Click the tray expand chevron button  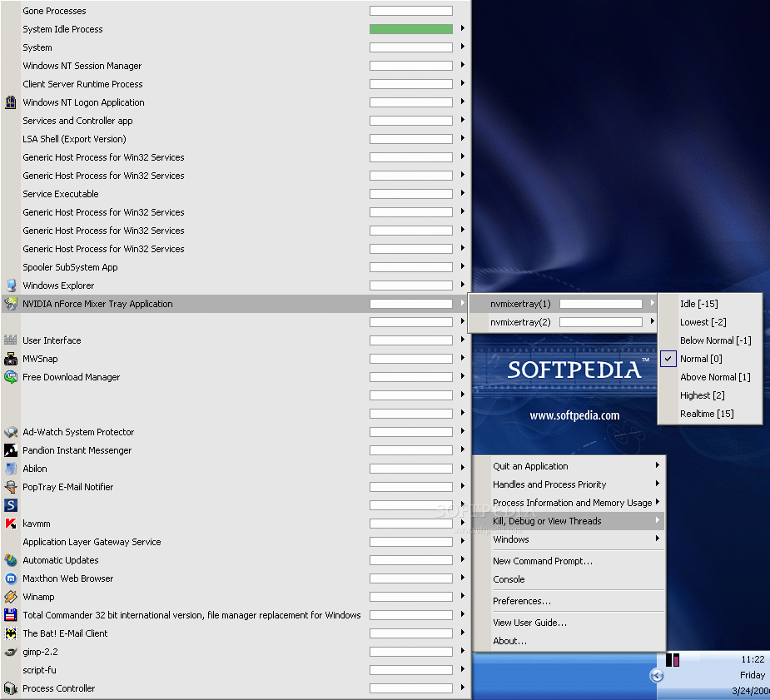[x=657, y=676]
